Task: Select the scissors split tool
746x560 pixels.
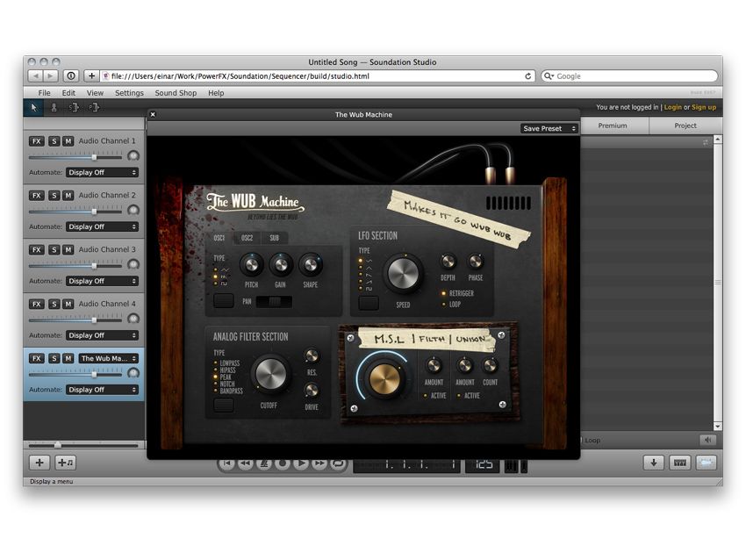Action: (54, 107)
